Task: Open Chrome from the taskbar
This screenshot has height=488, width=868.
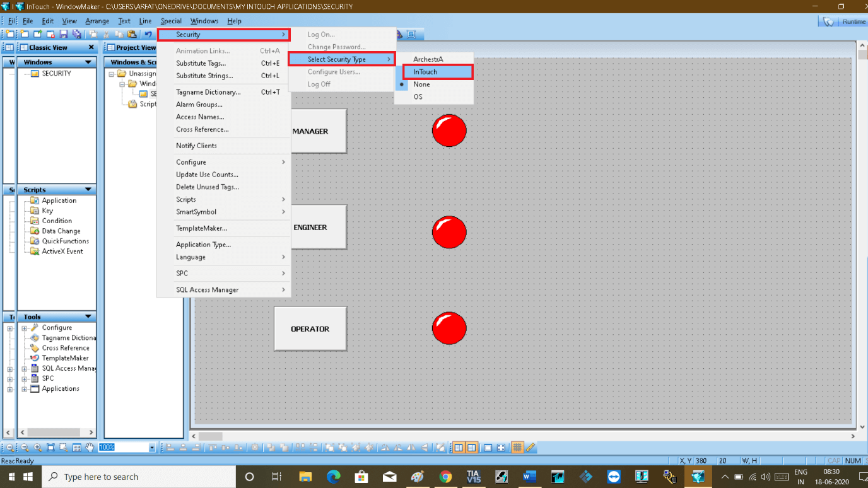Action: (x=445, y=477)
